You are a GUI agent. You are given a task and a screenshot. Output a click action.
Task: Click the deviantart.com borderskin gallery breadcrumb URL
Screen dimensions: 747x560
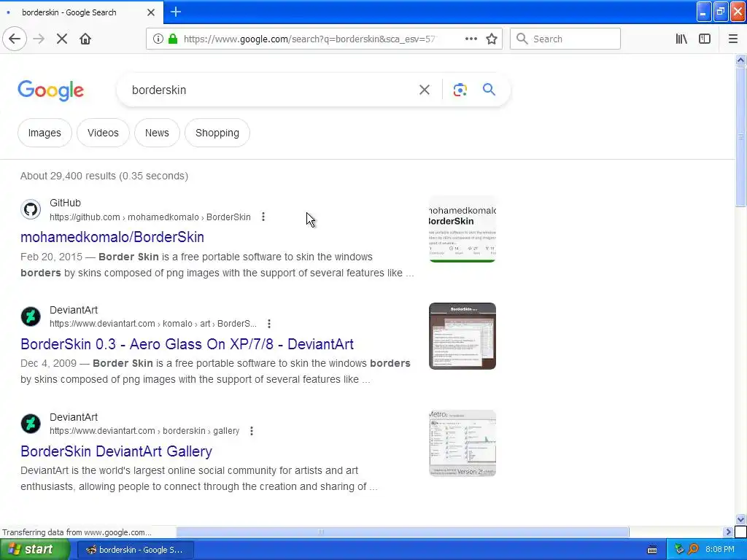144,431
